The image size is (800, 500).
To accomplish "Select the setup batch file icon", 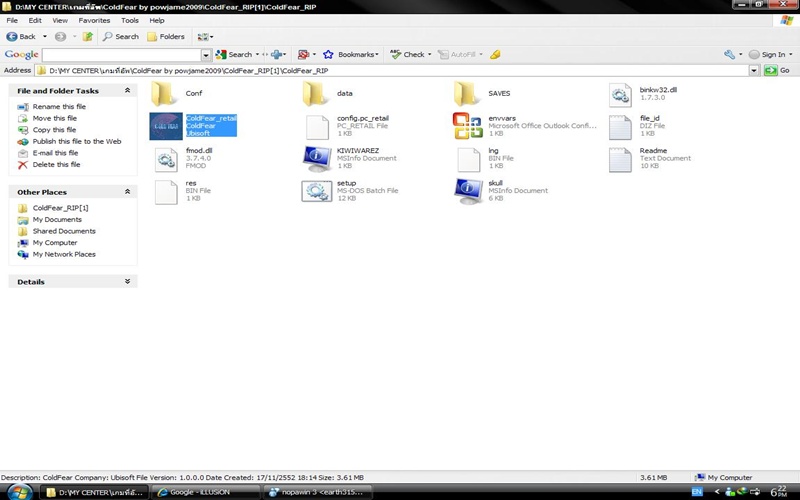I will click(x=317, y=191).
